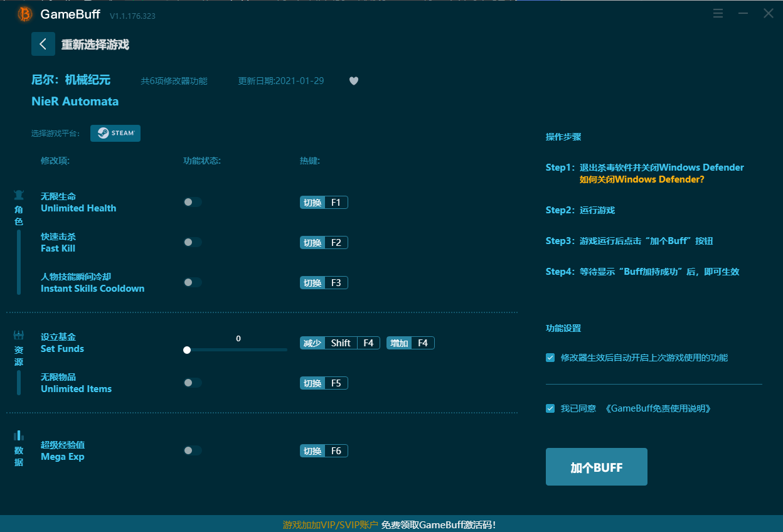Select the Steam platform button
Screen dimensions: 783x532
pos(115,133)
